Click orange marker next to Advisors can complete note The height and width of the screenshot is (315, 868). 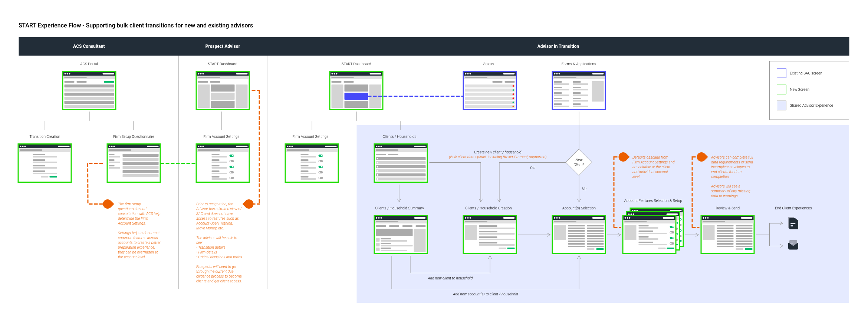702,157
